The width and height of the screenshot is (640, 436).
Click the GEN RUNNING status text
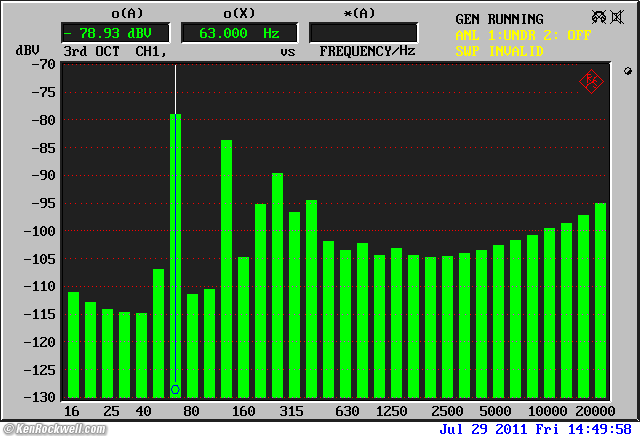click(499, 19)
